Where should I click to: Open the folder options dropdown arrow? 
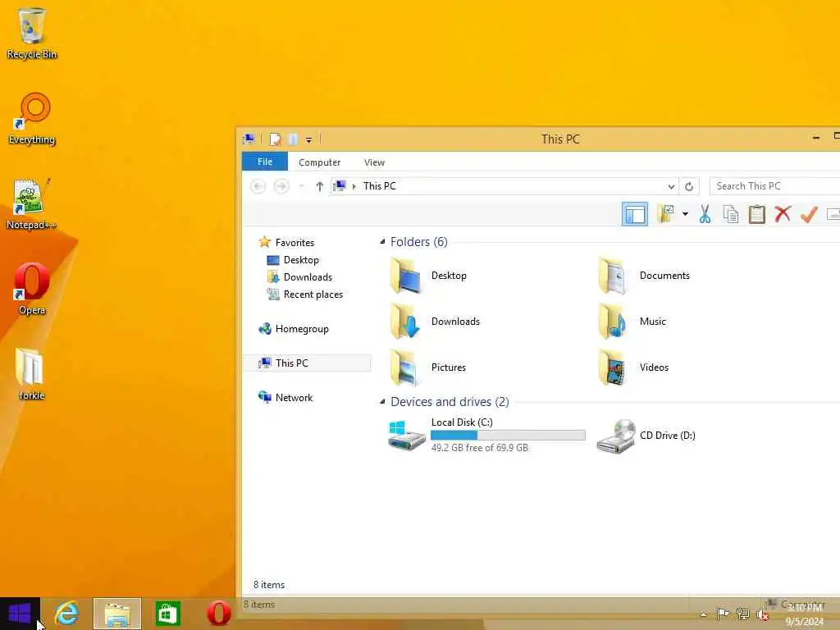click(x=685, y=214)
